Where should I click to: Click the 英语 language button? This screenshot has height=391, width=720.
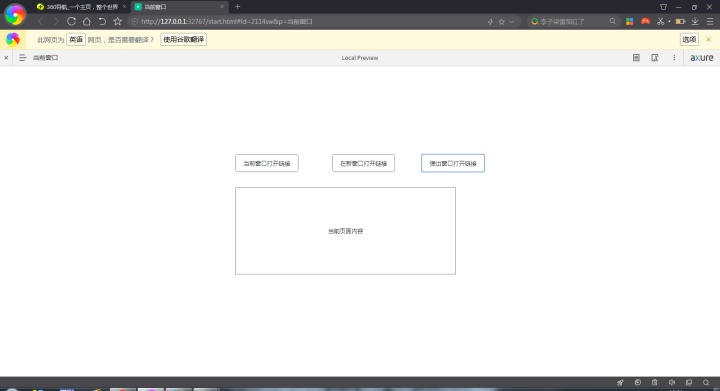click(x=76, y=39)
